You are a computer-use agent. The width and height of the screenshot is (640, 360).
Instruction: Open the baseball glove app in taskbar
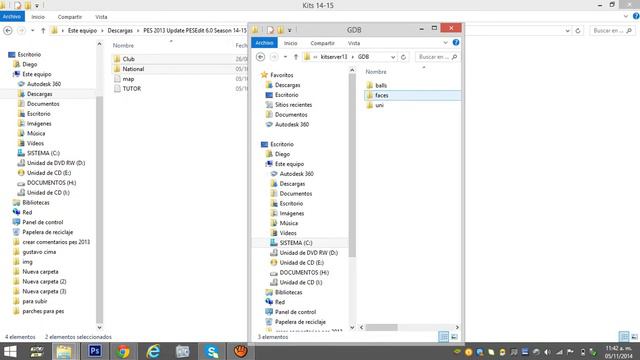point(240,351)
